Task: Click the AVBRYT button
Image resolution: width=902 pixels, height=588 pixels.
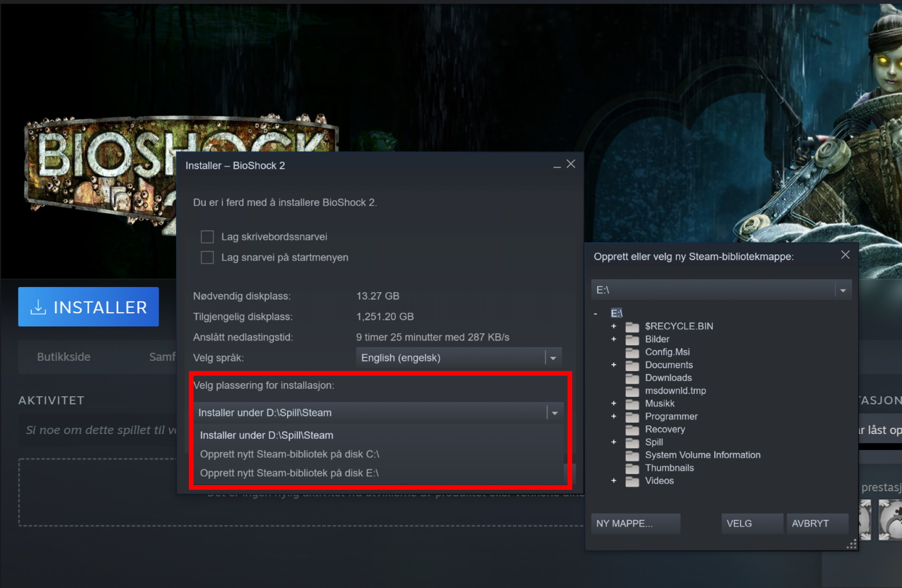Action: [x=817, y=523]
